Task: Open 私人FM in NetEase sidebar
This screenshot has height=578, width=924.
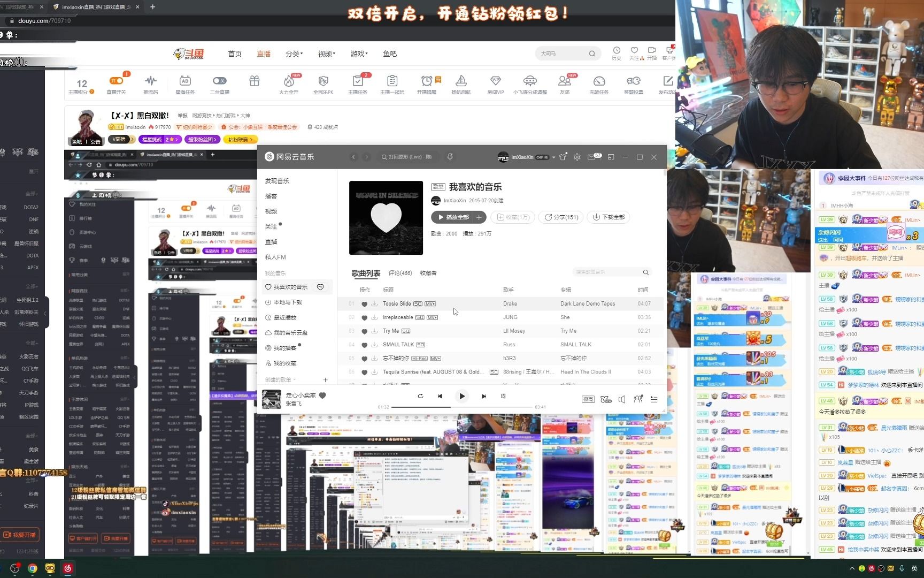Action: pos(275,257)
